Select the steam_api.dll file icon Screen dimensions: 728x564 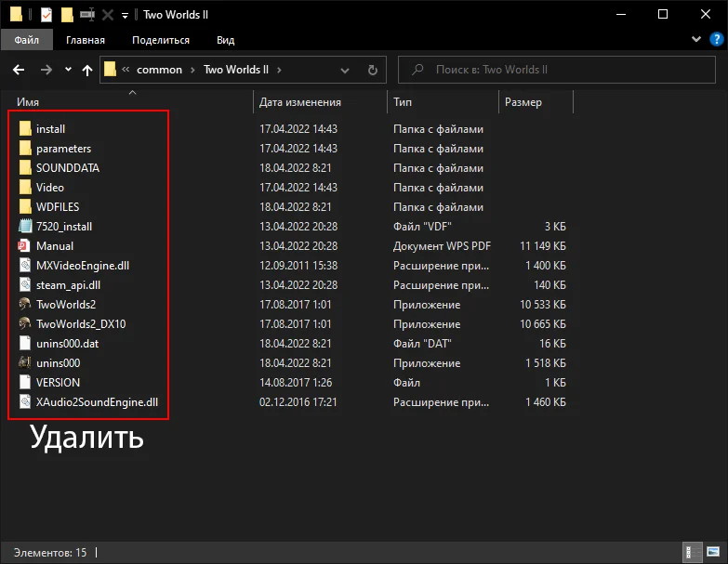tap(25, 284)
